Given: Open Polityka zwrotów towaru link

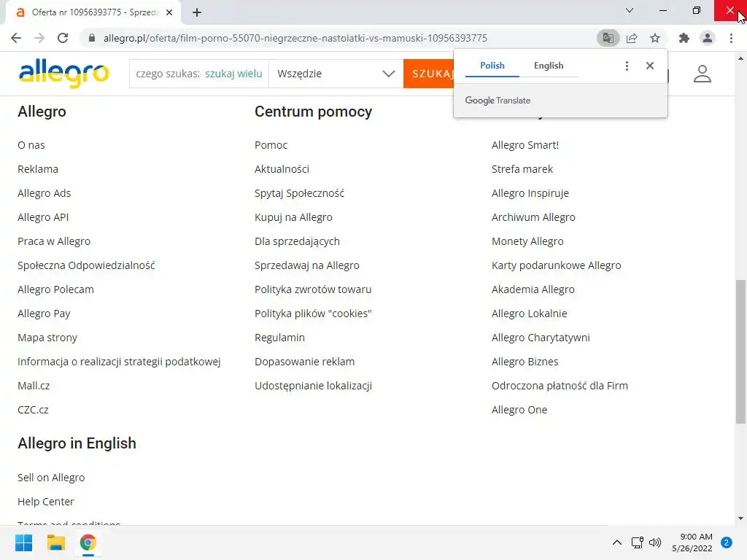Looking at the screenshot, I should [x=313, y=289].
